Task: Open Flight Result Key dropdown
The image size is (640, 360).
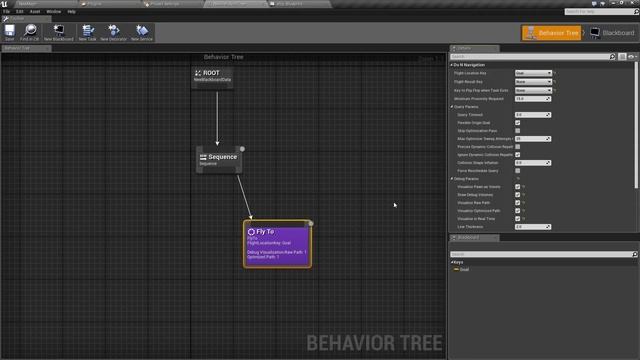Action: (533, 82)
